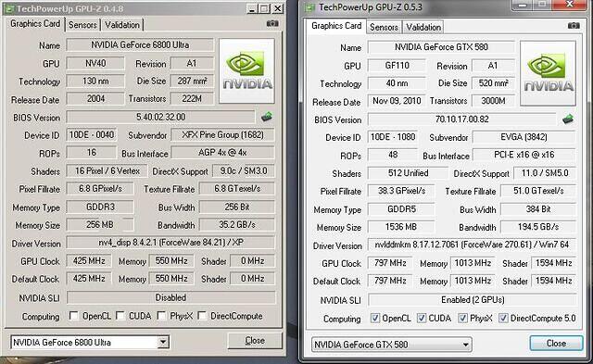The height and width of the screenshot is (364, 593).
Task: Click the BIOS Version field 70.10.17.00.82
Action: (x=461, y=119)
